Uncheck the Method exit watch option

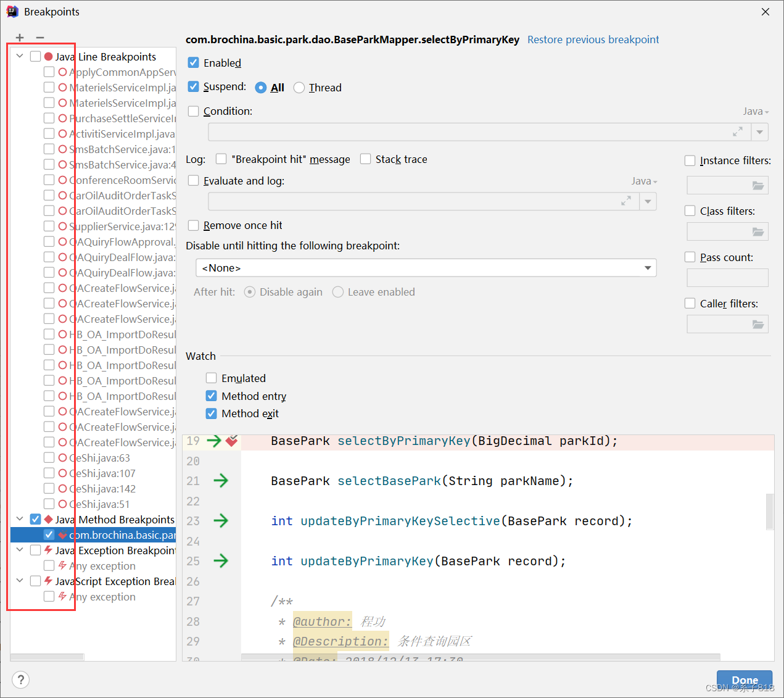point(212,413)
